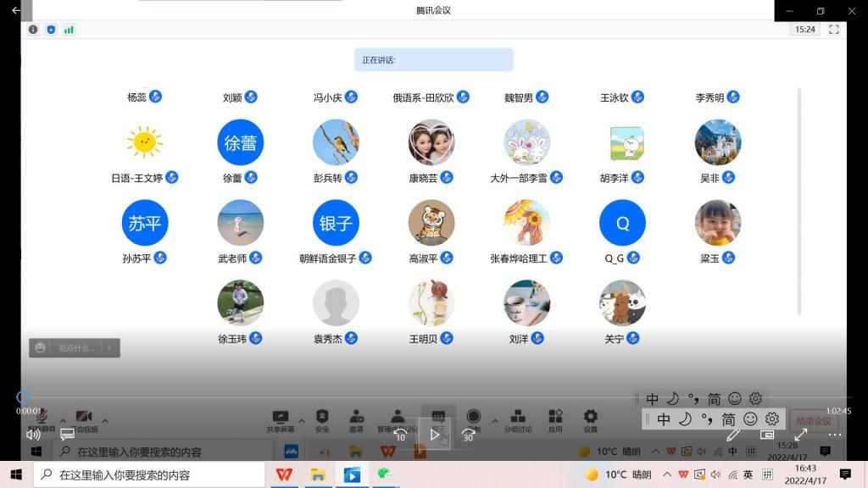Click the back arrow in the title bar
868x488 pixels.
15,10
